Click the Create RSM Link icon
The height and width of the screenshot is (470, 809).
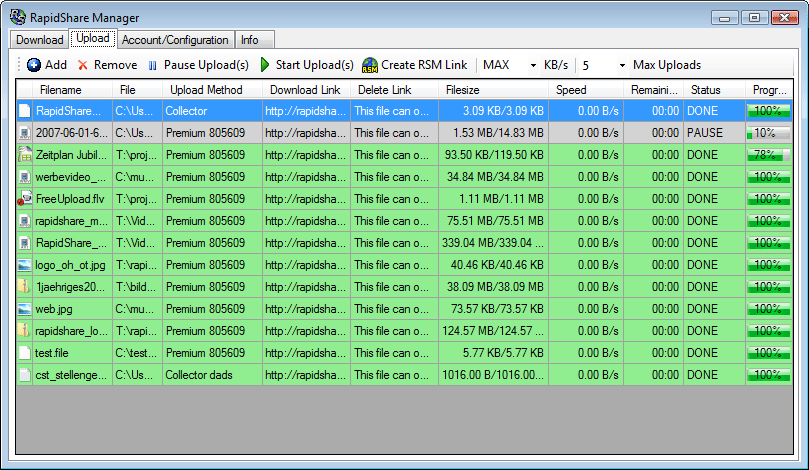click(x=370, y=65)
